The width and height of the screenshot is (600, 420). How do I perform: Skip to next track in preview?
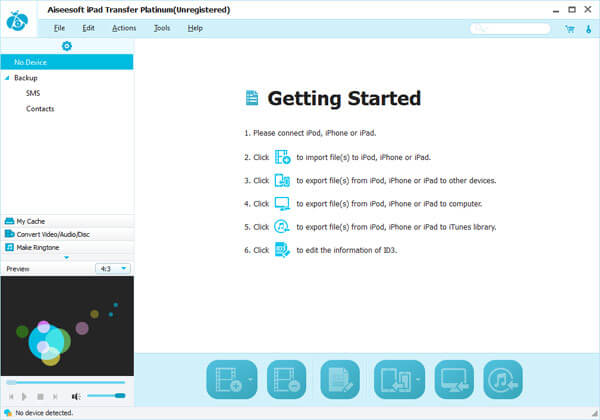[55, 397]
